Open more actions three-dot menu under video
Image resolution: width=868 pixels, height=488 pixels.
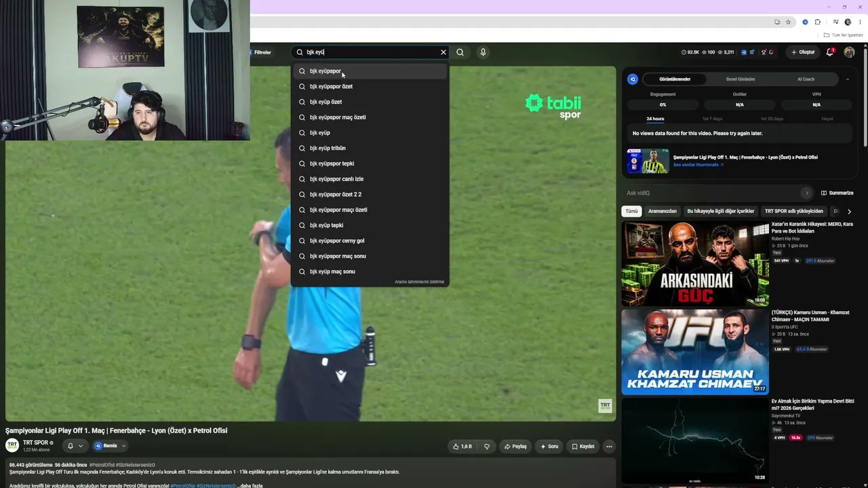pyautogui.click(x=609, y=447)
